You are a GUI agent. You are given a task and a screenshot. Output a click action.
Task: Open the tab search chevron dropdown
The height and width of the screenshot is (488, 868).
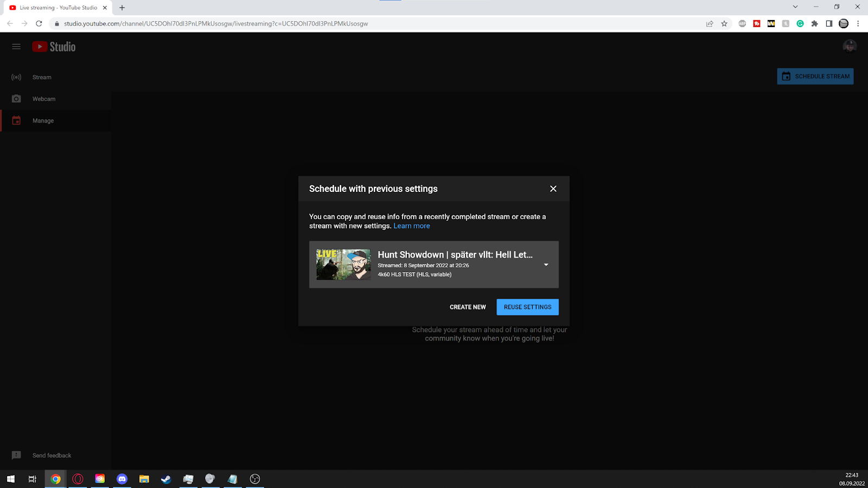pyautogui.click(x=795, y=7)
